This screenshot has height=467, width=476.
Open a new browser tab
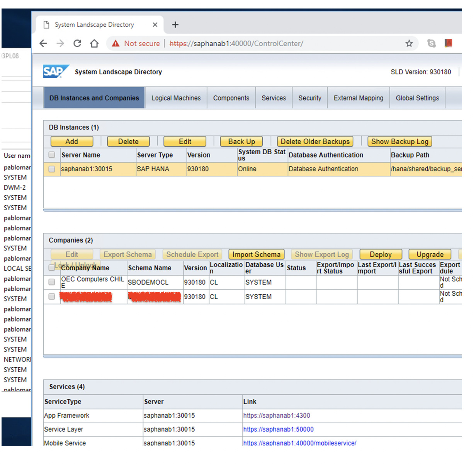pyautogui.click(x=175, y=25)
